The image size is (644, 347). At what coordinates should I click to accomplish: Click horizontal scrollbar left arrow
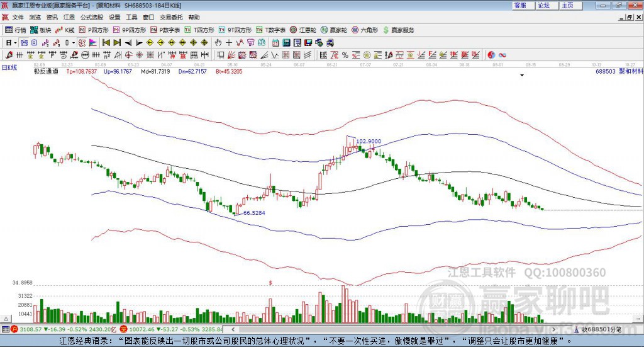click(233, 329)
